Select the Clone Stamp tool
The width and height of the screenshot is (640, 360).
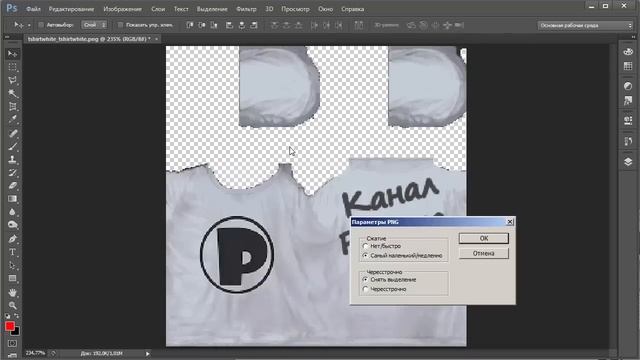coord(12,159)
